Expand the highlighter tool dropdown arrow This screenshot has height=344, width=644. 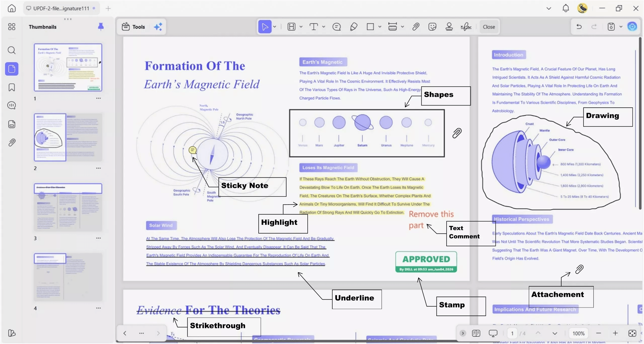click(x=301, y=27)
